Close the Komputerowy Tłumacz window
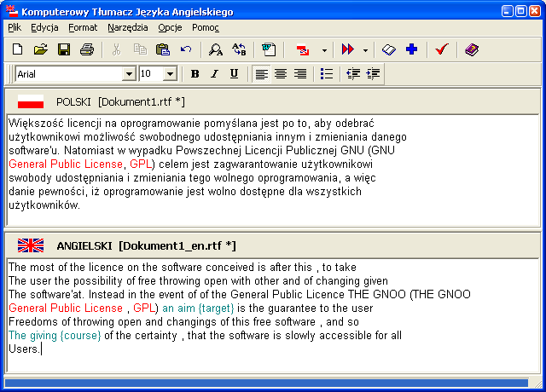 535,11
